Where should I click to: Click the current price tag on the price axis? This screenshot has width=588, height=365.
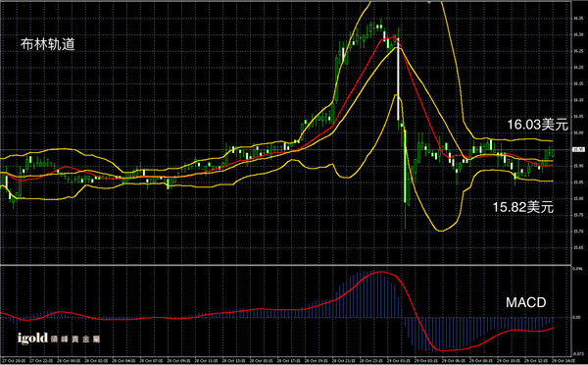(x=578, y=149)
